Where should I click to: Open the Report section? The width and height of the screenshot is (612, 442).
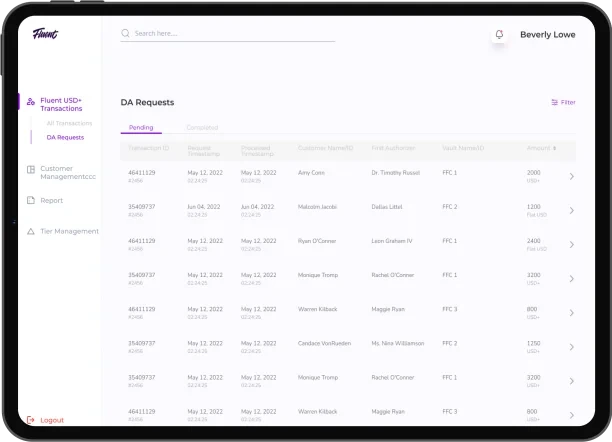point(52,200)
